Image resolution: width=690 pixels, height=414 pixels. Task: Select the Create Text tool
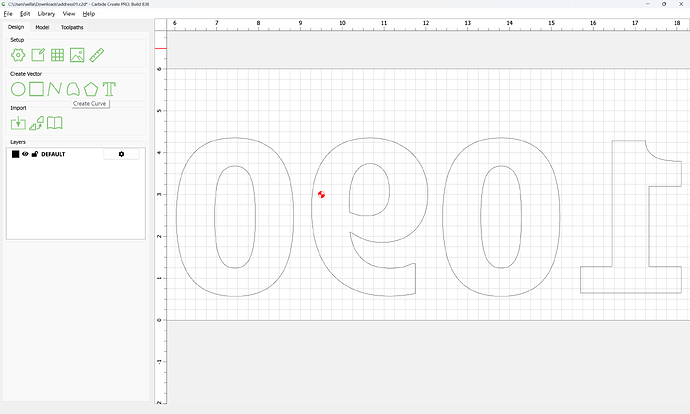coord(110,89)
